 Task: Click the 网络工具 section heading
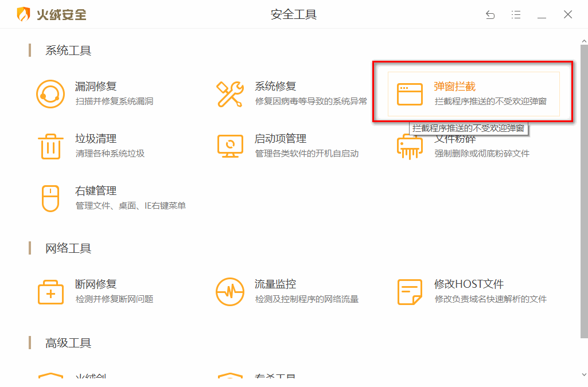[x=68, y=248]
